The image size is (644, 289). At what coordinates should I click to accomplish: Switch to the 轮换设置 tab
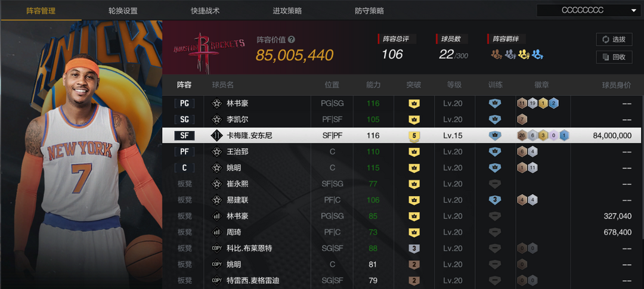pos(123,11)
